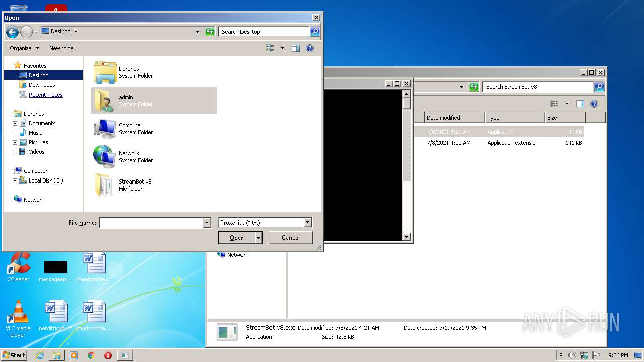Open the Start menu
This screenshot has height=362, width=644.
[14, 355]
